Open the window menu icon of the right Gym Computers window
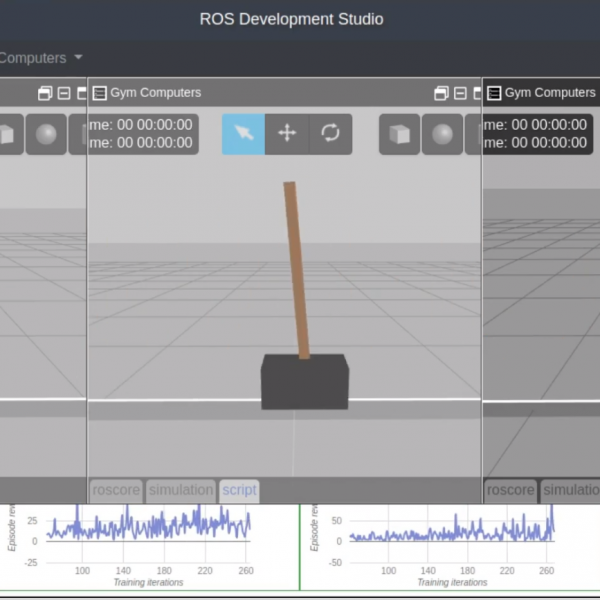The image size is (600, 600). [x=493, y=93]
